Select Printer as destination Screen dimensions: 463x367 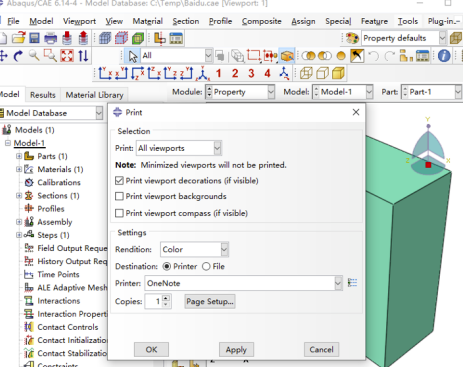pos(166,266)
